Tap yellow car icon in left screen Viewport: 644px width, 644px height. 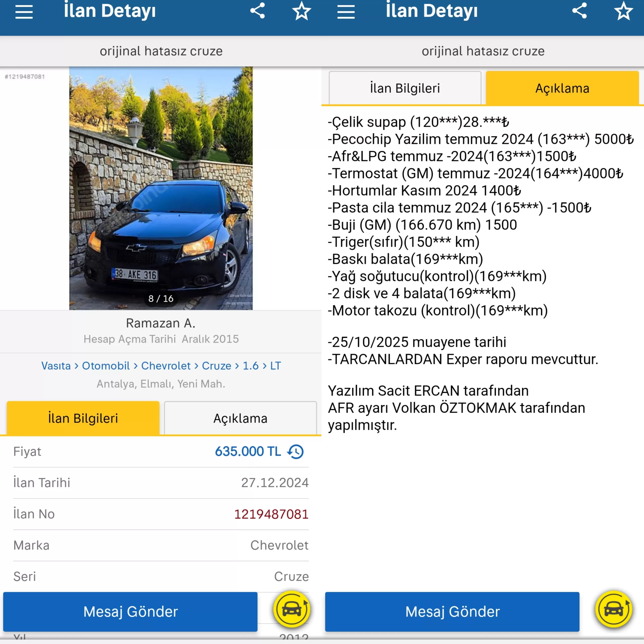coord(292,610)
